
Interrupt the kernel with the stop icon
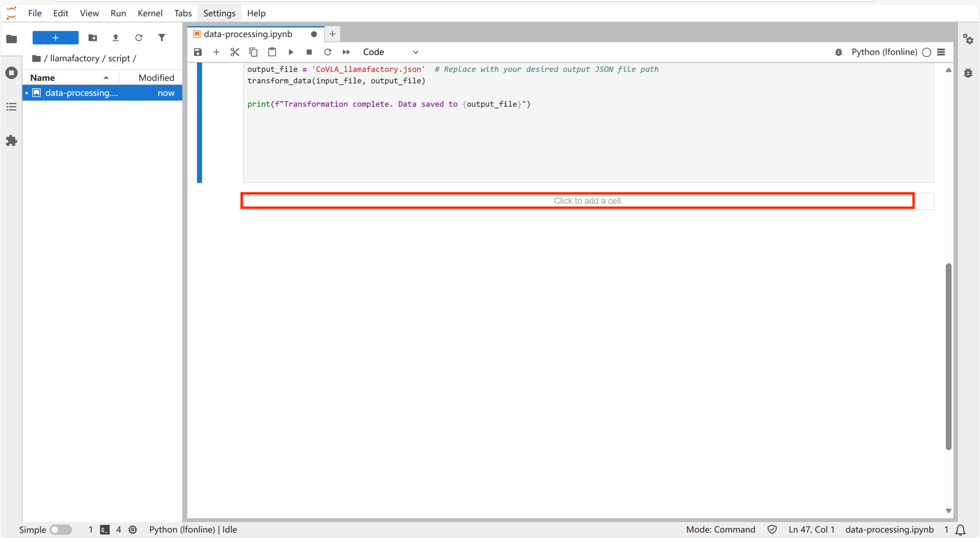309,52
